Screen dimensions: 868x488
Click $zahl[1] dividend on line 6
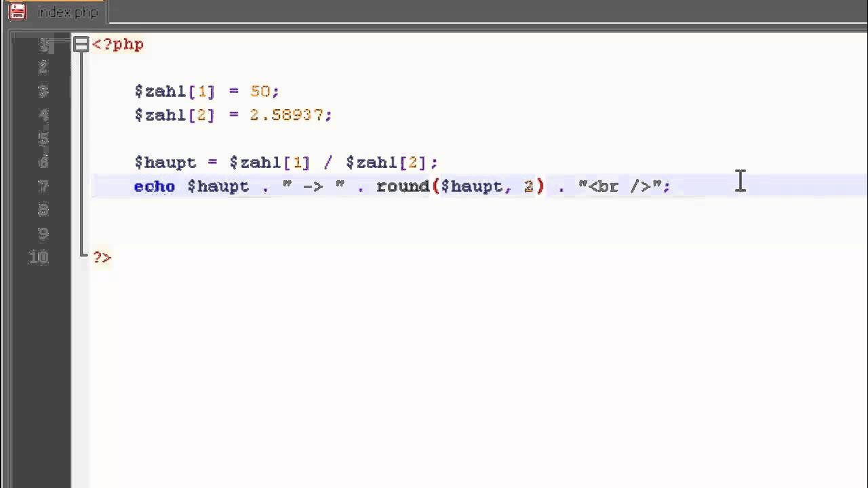[269, 163]
